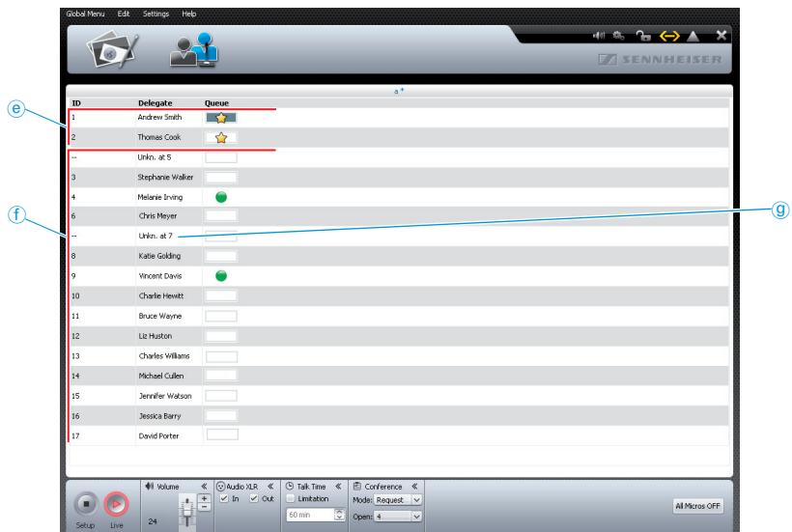Image resolution: width=792 pixels, height=532 pixels.
Task: Open the delegate view people icon
Action: click(194, 49)
